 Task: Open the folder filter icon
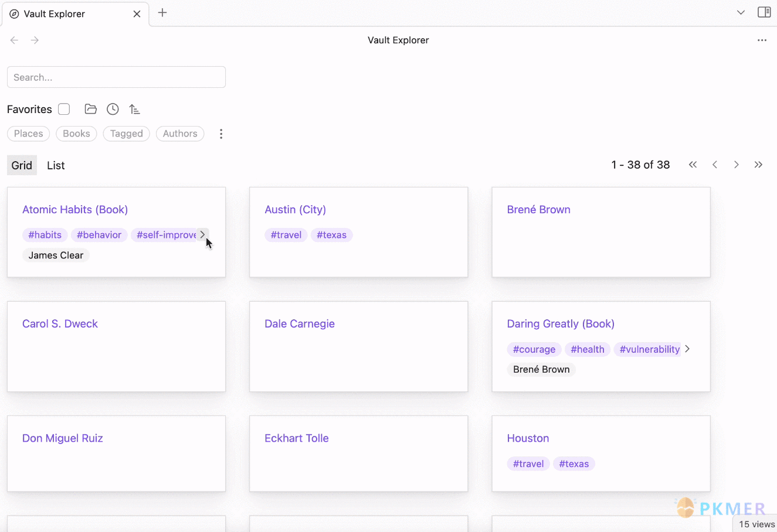coord(90,109)
